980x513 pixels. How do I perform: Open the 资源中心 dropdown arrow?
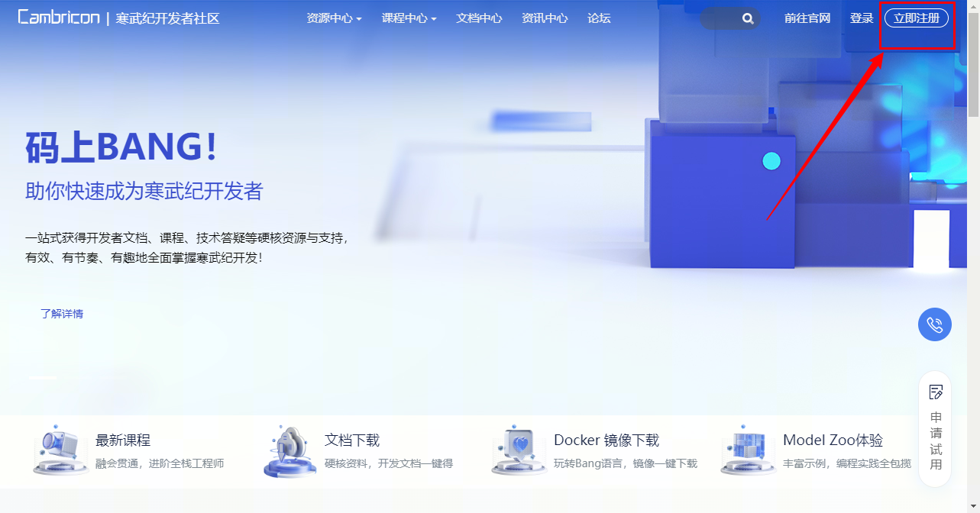(360, 18)
